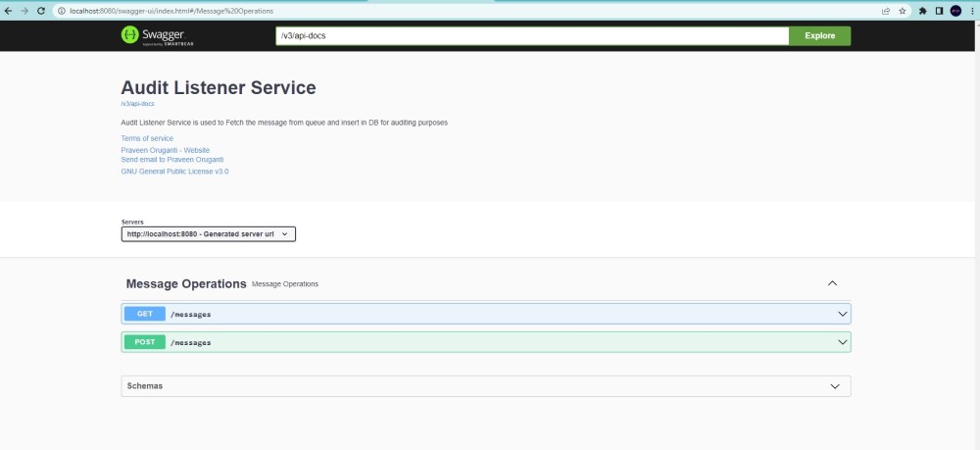The image size is (980, 450).
Task: Click the Audit Listener Service title
Action: [x=219, y=87]
